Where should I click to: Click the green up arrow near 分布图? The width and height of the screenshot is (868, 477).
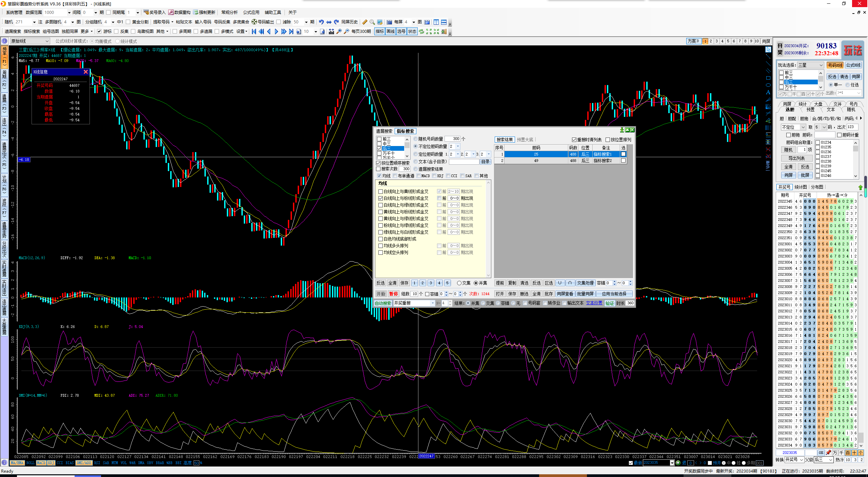click(x=861, y=187)
